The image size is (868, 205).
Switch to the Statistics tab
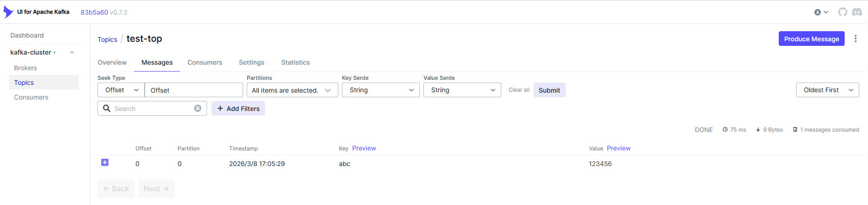coord(295,62)
